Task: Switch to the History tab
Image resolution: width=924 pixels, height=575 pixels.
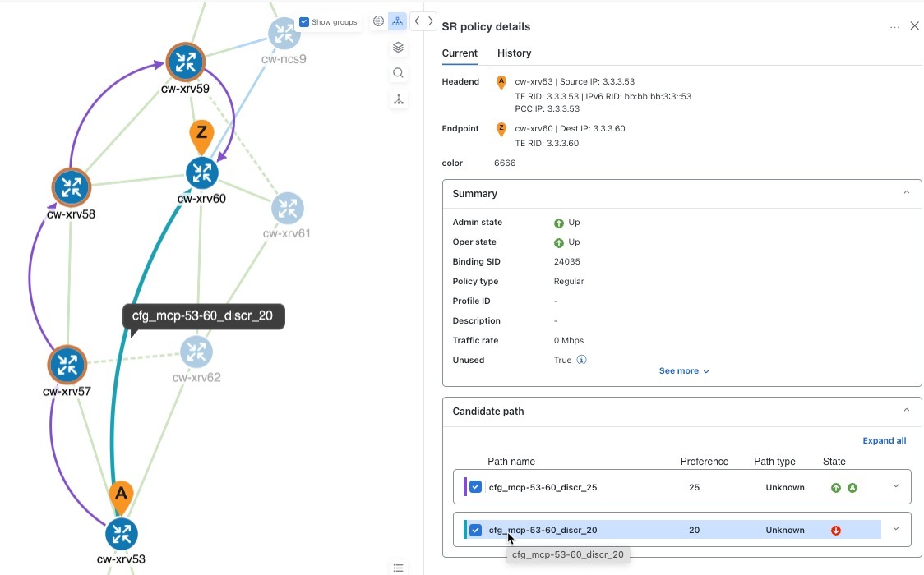Action: [514, 53]
